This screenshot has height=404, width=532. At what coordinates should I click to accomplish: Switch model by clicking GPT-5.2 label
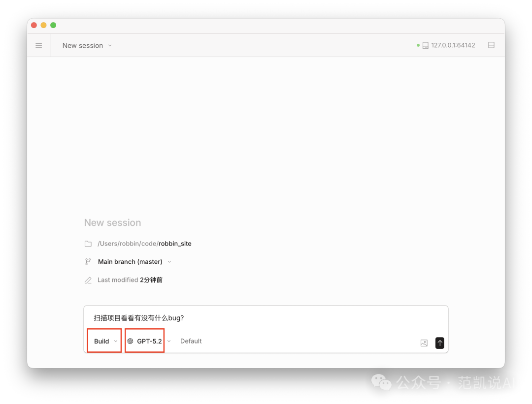(x=149, y=341)
